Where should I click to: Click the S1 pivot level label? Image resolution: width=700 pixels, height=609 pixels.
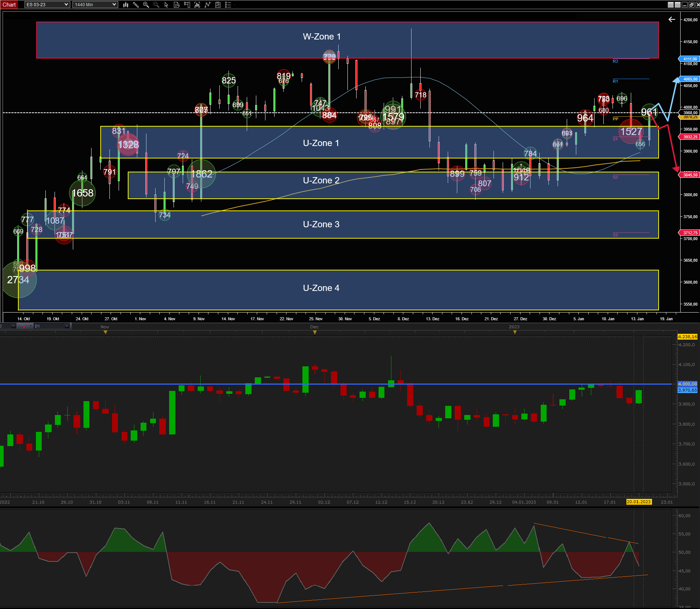(615, 139)
